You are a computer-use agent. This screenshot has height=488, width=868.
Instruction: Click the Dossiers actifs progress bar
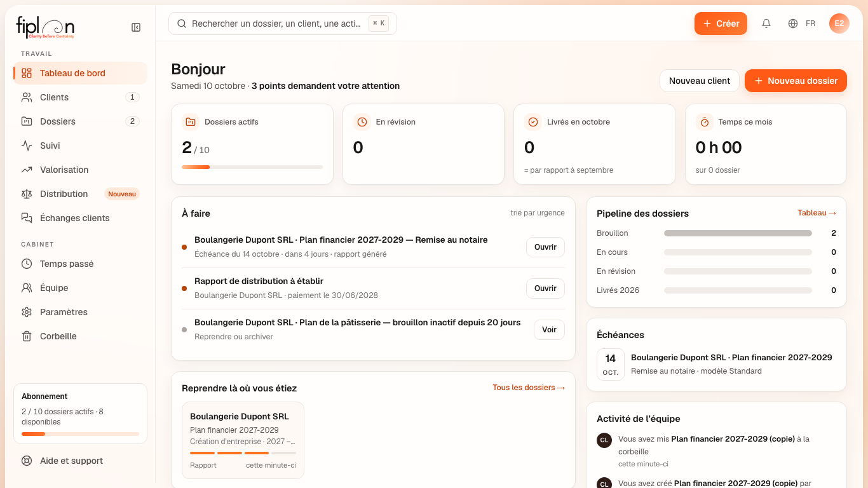252,167
